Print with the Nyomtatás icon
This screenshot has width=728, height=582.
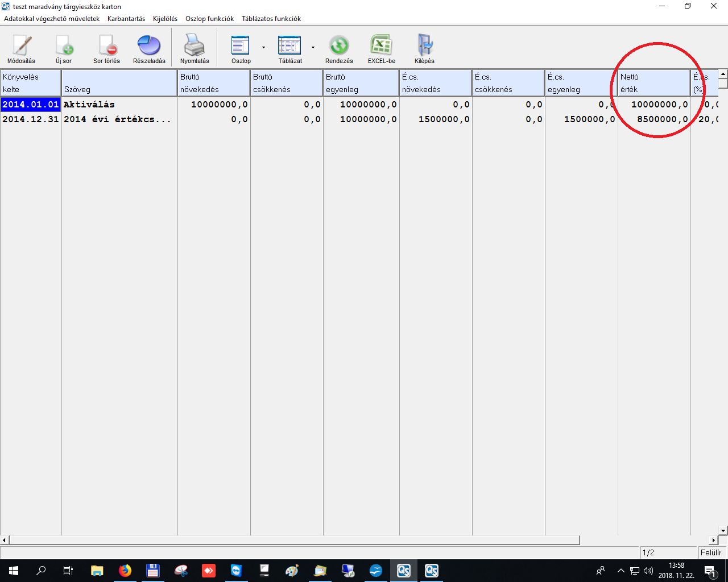click(195, 45)
